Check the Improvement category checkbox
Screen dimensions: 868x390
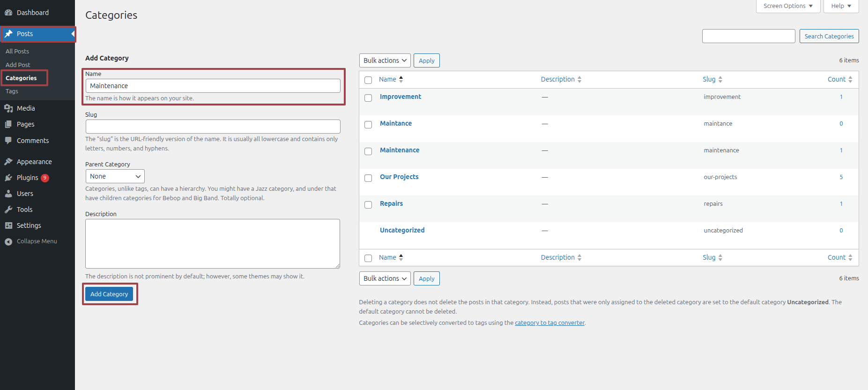368,98
